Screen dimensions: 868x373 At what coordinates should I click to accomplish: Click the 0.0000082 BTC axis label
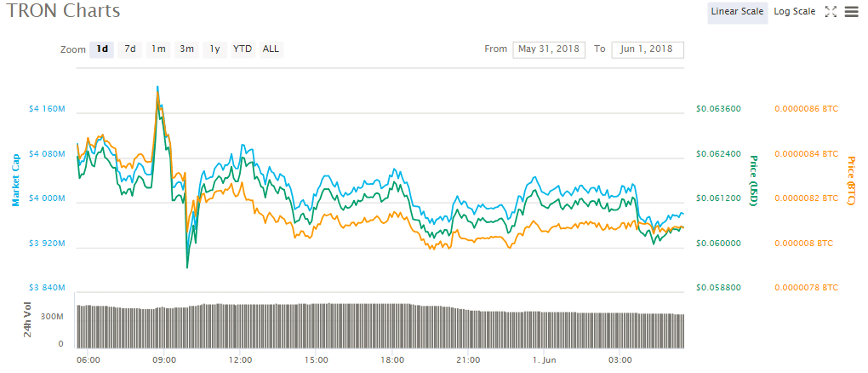807,198
